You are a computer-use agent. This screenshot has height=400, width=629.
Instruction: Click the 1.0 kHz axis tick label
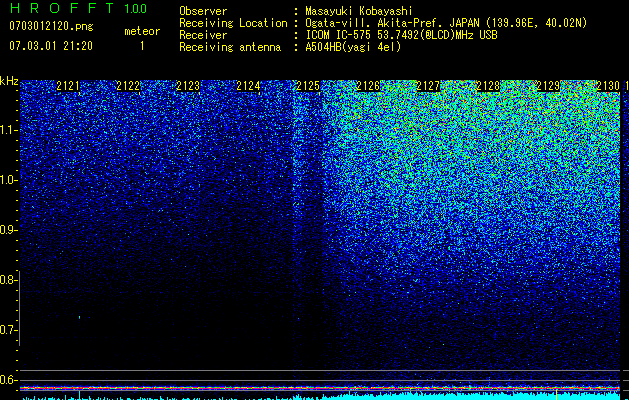(8, 180)
